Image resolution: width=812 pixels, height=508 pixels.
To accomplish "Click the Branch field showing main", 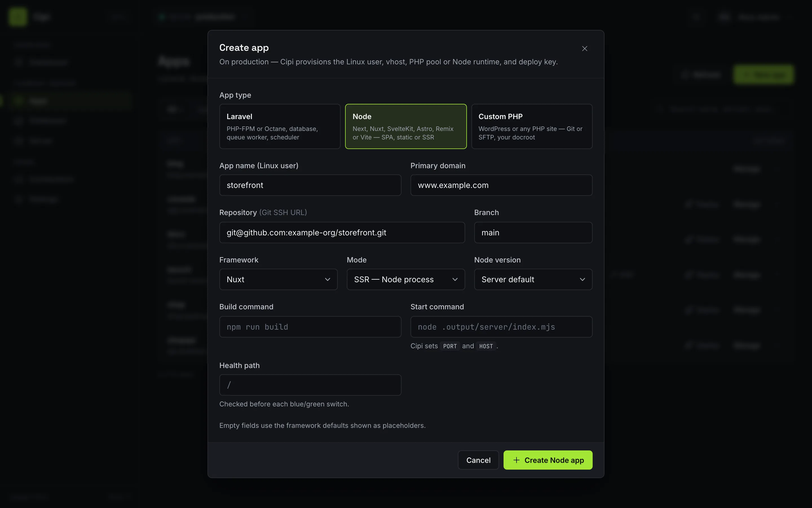I will [x=533, y=233].
